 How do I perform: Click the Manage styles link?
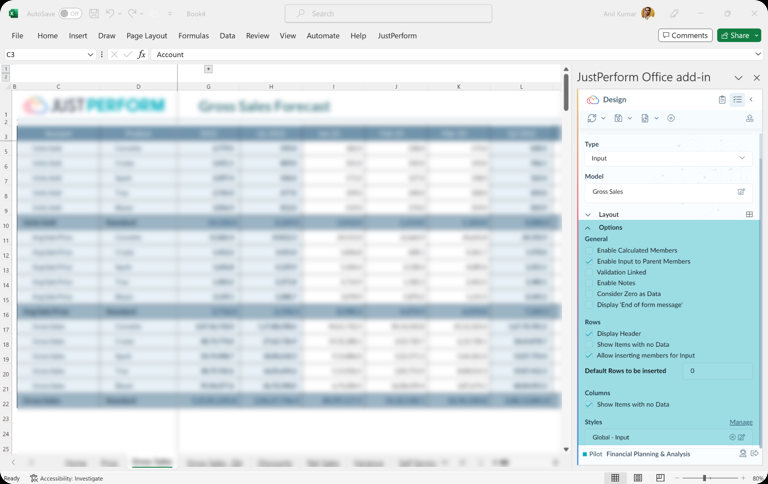(x=740, y=422)
